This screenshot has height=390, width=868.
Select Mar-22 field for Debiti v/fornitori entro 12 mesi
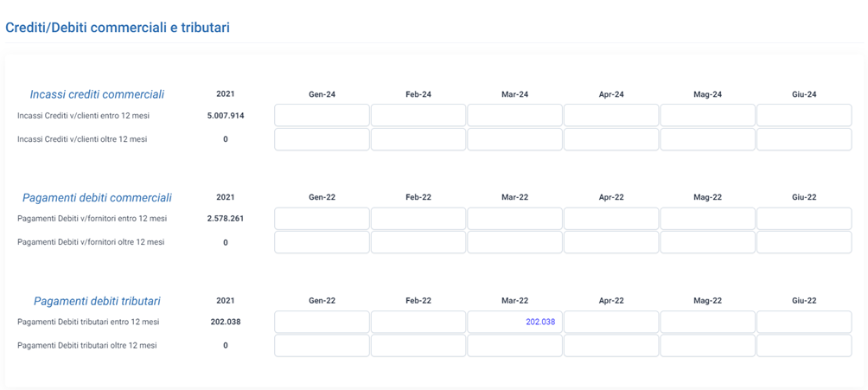click(x=514, y=218)
